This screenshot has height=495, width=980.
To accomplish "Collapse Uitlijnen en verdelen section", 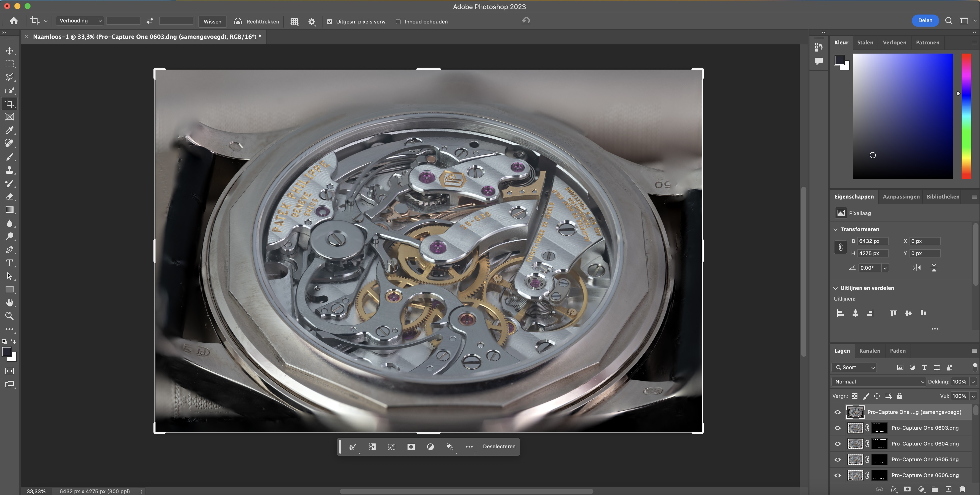I will 835,288.
